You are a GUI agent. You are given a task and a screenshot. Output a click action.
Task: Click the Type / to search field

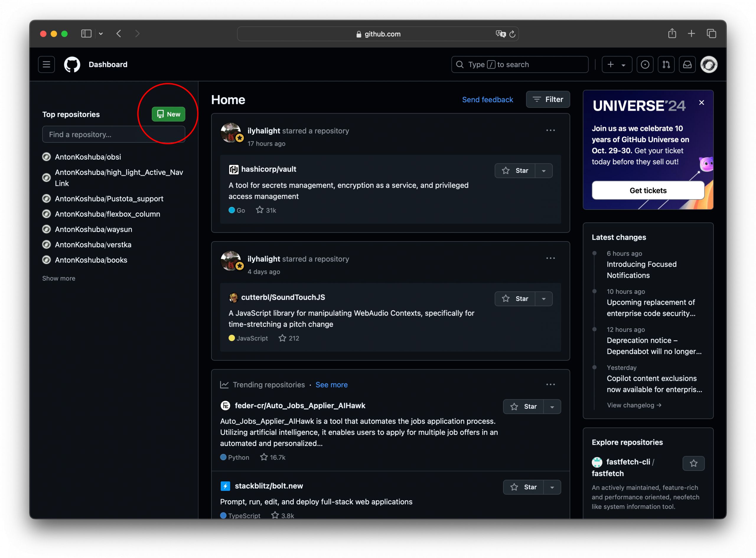[520, 64]
